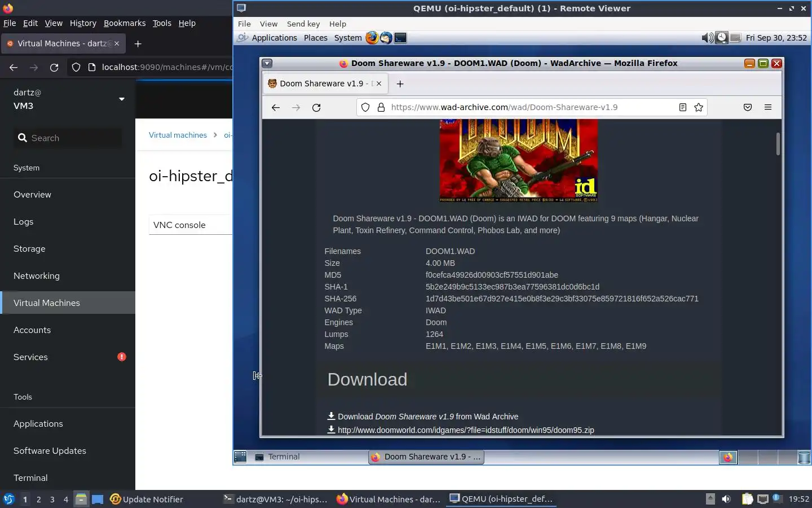The image size is (812, 508).
Task: Switch to dartz@VM3 terminal in host taskbar
Action: 276,499
